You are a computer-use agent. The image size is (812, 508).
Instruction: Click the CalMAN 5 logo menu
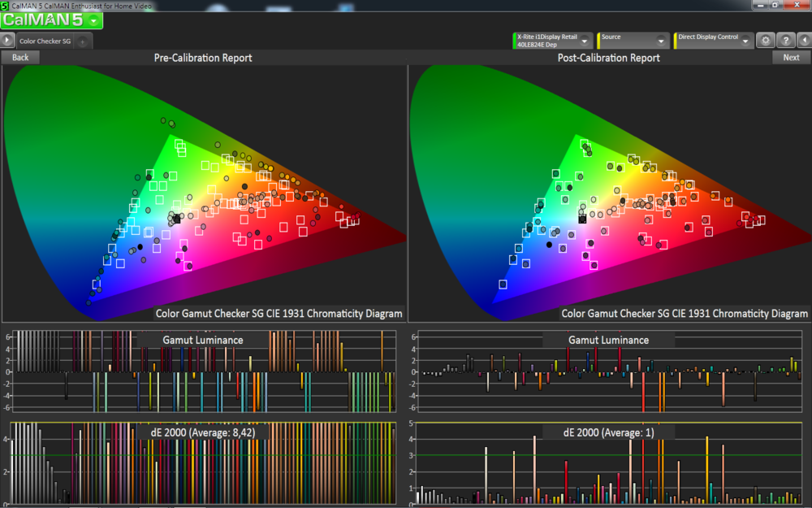coord(49,20)
